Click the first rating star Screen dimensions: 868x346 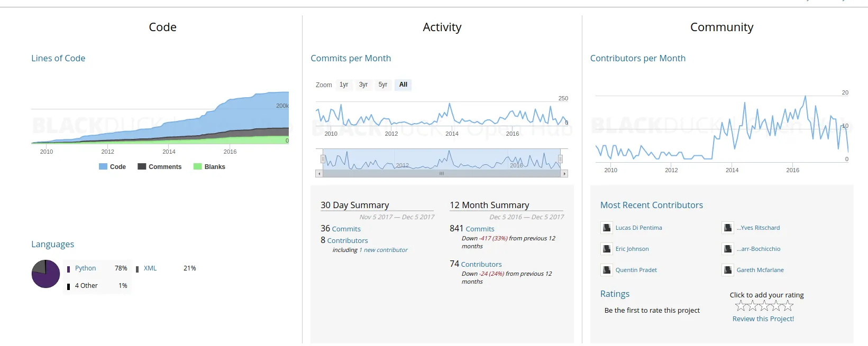click(x=740, y=305)
